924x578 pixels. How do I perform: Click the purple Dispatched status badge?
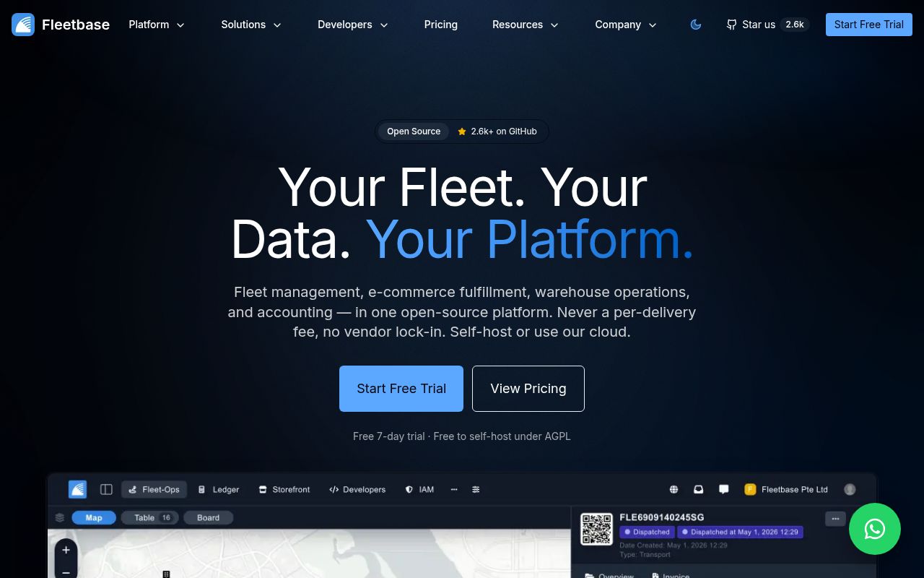[647, 532]
